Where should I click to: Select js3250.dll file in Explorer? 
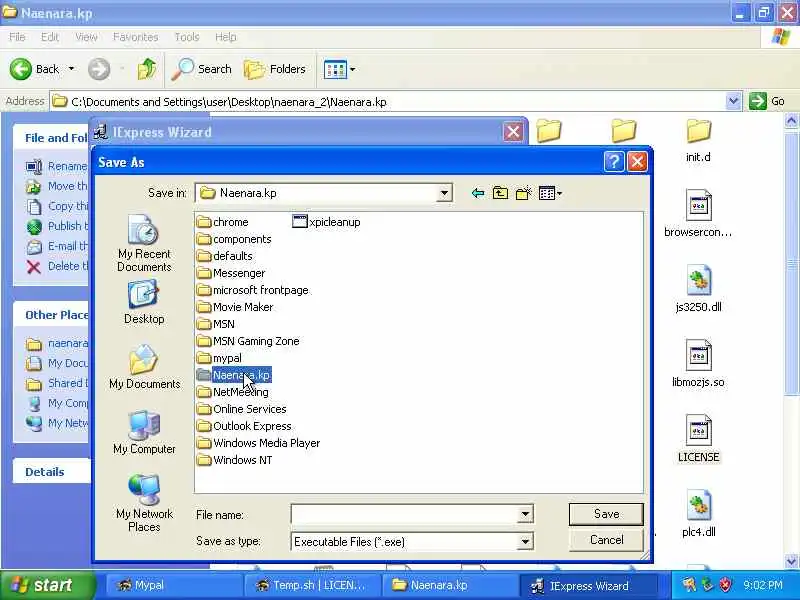click(698, 289)
